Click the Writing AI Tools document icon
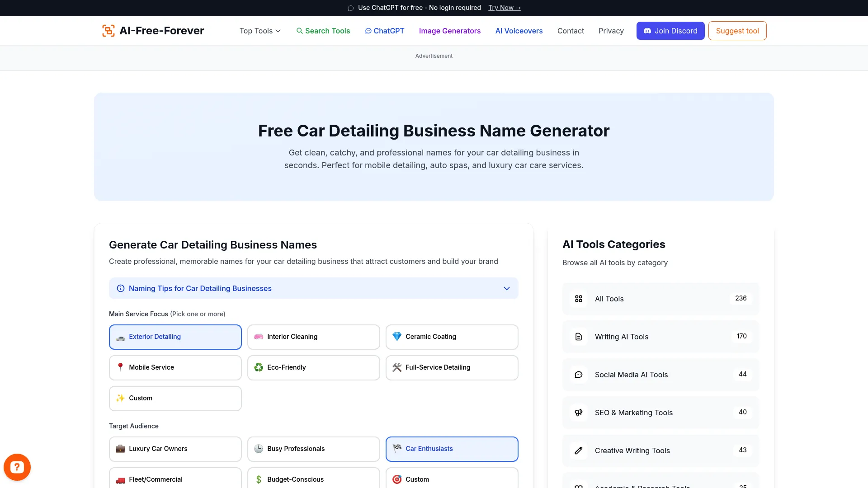This screenshot has height=488, width=868. (x=579, y=337)
